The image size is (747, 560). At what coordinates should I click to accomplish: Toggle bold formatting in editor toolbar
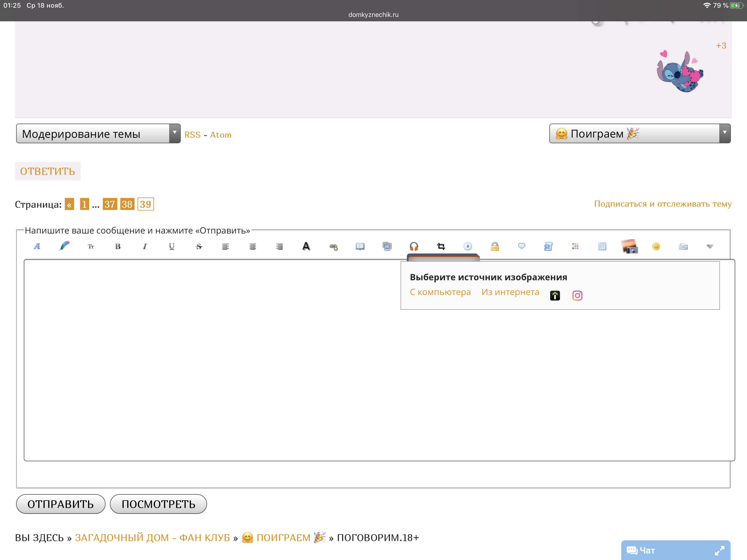tap(118, 246)
